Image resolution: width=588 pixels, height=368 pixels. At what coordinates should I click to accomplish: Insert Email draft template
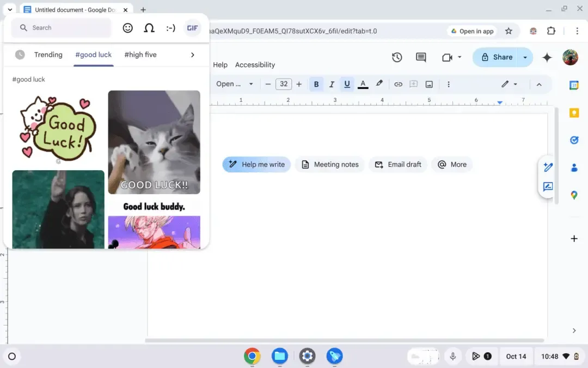[x=398, y=165]
